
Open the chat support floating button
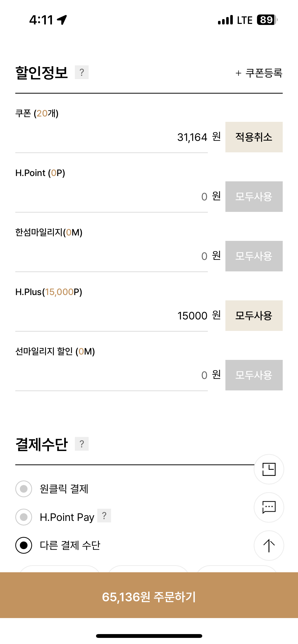(269, 507)
